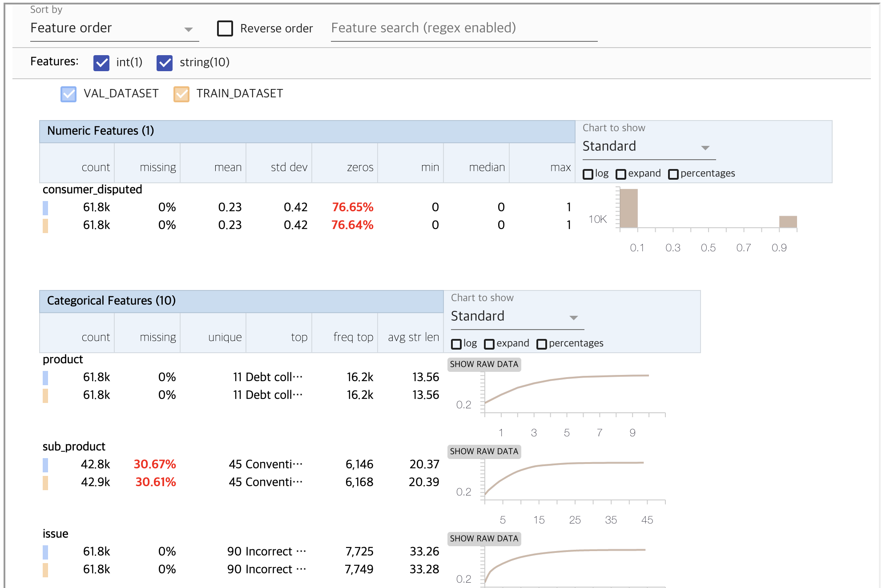The width and height of the screenshot is (886, 588).
Task: Enable the Reverse order checkbox
Action: coord(225,28)
